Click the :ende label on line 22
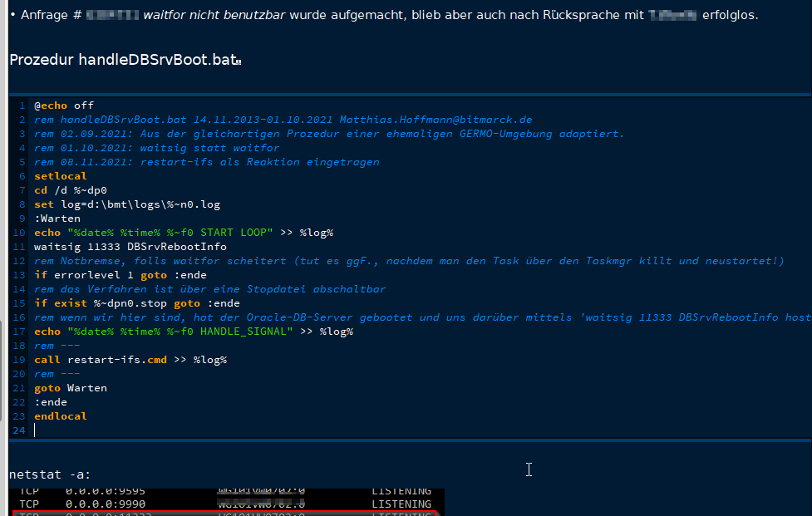This screenshot has width=812, height=516. click(x=51, y=401)
